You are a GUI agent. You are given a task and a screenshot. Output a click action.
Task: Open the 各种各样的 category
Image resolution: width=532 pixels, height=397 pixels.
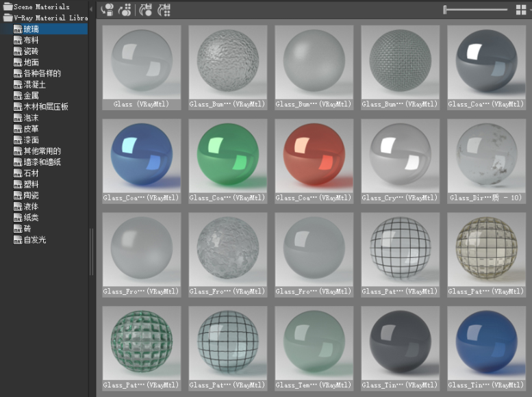tap(38, 73)
